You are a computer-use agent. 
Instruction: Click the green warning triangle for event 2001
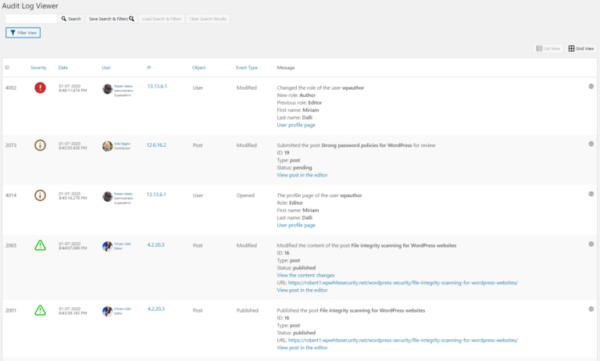[40, 310]
